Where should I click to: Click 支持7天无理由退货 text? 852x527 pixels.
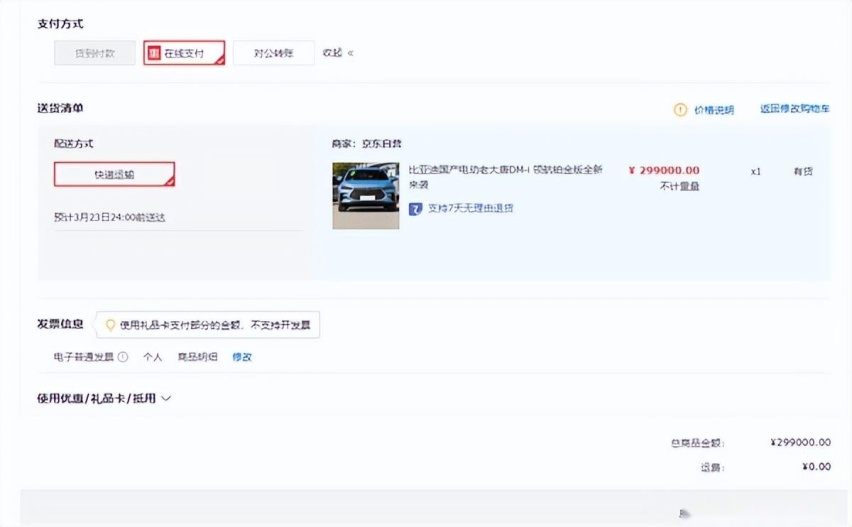pyautogui.click(x=471, y=208)
